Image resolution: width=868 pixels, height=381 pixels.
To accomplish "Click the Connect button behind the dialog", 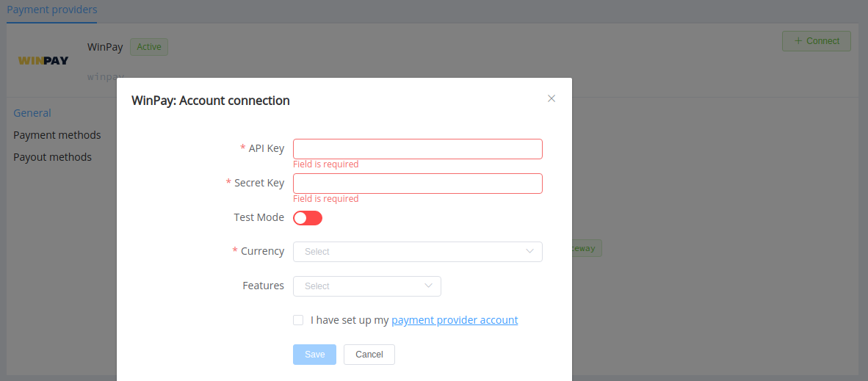I will (x=816, y=41).
